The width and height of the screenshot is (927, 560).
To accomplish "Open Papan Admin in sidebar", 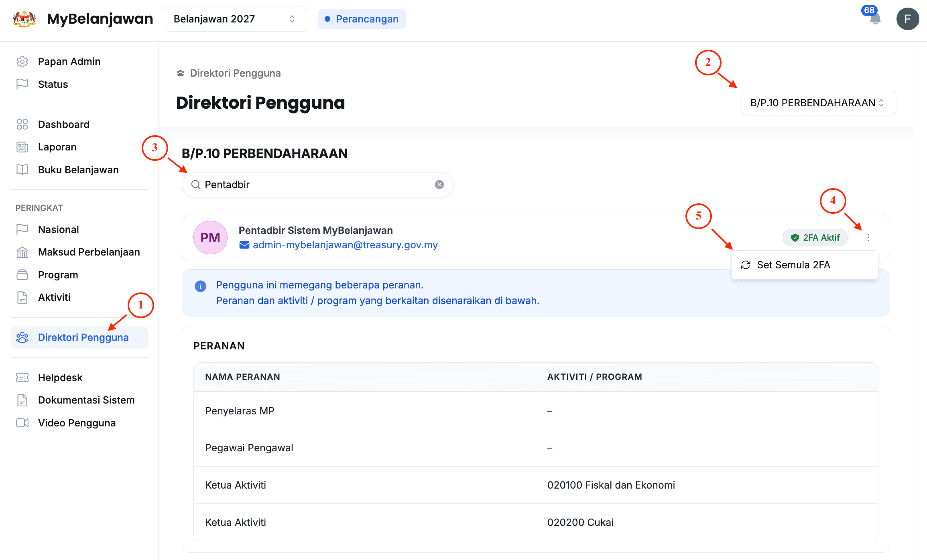I will click(80, 61).
